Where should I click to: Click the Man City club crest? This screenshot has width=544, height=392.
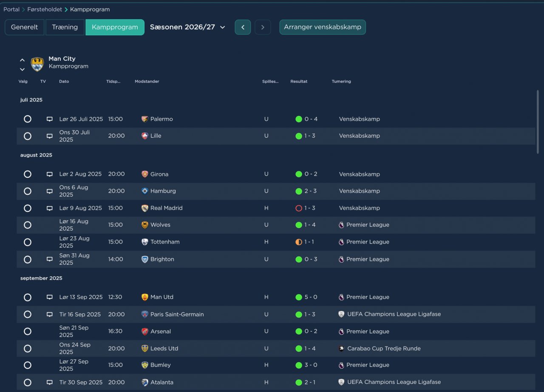37,64
